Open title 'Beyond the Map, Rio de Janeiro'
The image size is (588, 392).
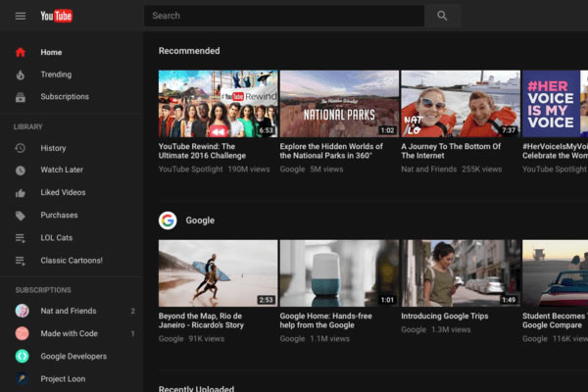point(201,320)
